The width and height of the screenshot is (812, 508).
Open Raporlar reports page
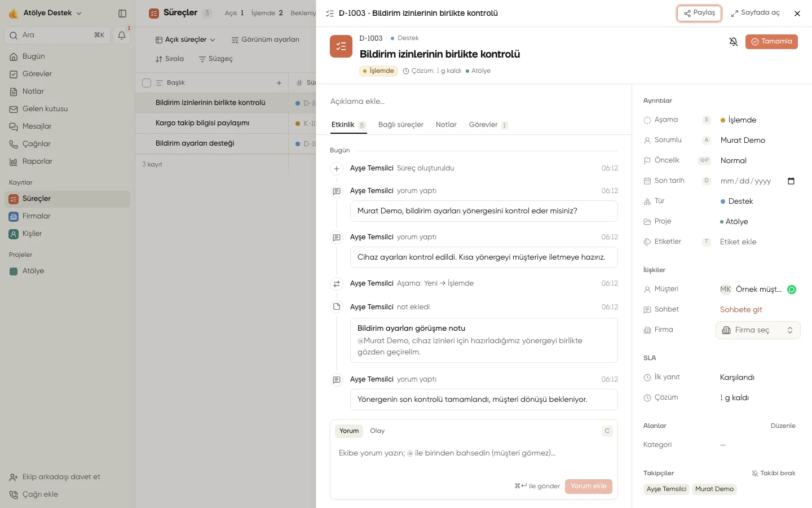[x=67, y=161]
